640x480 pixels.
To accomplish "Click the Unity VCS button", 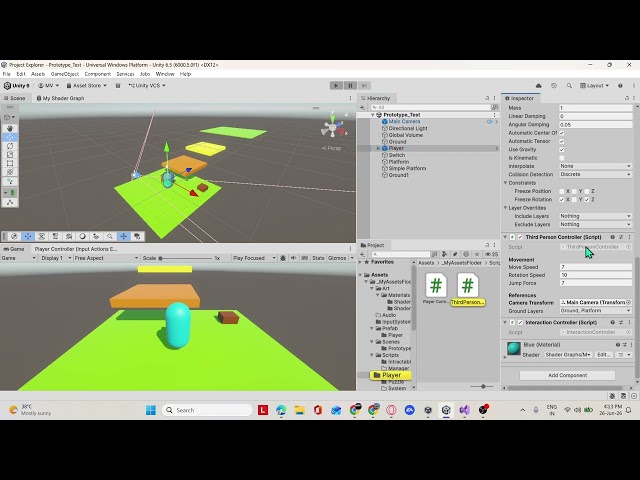I will (147, 86).
